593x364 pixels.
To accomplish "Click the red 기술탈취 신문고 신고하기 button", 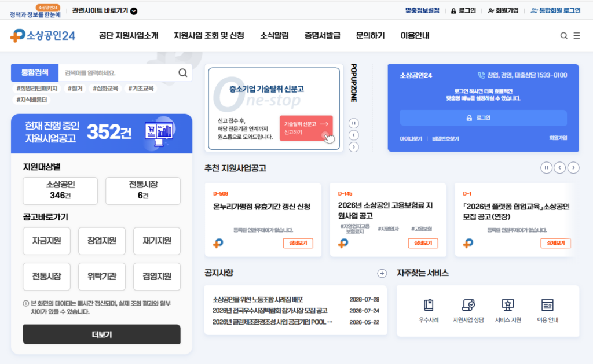I will (306, 128).
